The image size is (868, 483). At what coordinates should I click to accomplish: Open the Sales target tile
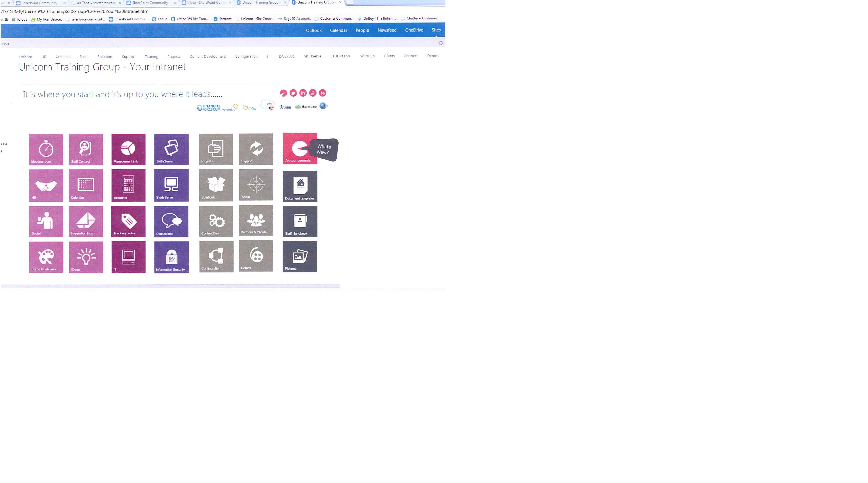pyautogui.click(x=256, y=185)
